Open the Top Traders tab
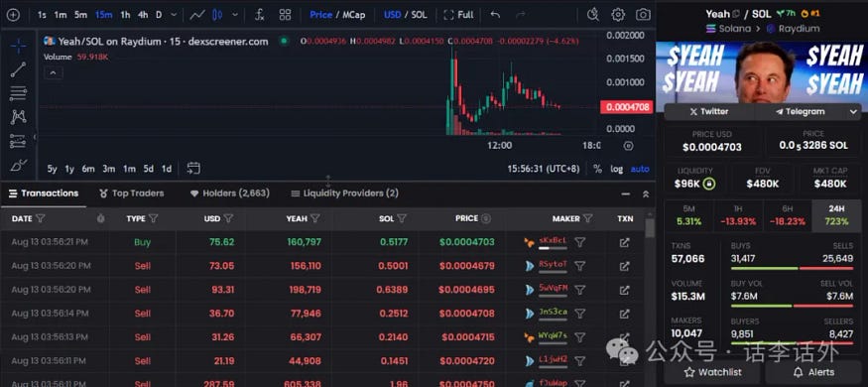 tap(132, 193)
